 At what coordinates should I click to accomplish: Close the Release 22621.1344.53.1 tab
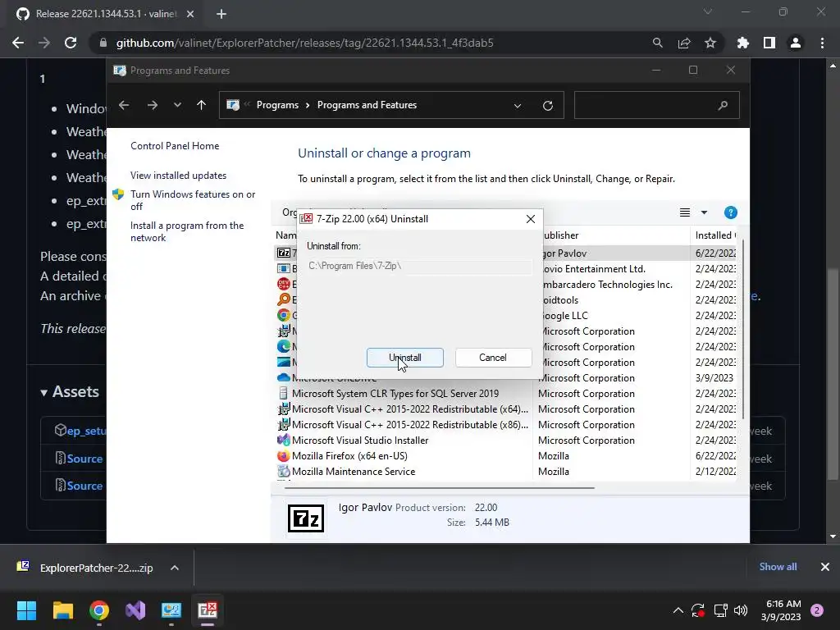point(190,14)
